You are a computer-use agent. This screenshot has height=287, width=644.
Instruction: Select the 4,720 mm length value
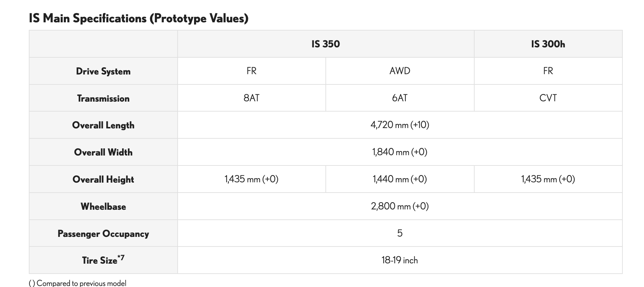pos(399,125)
